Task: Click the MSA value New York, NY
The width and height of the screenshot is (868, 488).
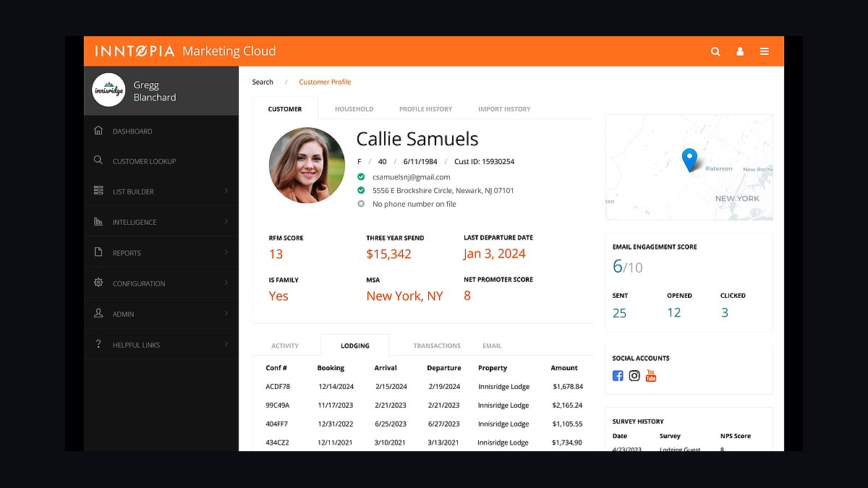Action: coord(404,296)
